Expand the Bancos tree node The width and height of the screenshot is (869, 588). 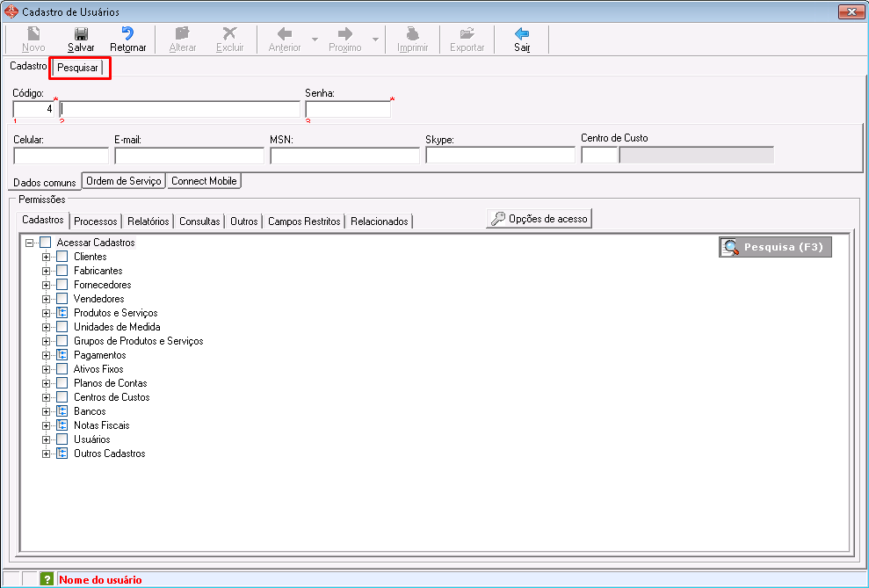coord(46,411)
